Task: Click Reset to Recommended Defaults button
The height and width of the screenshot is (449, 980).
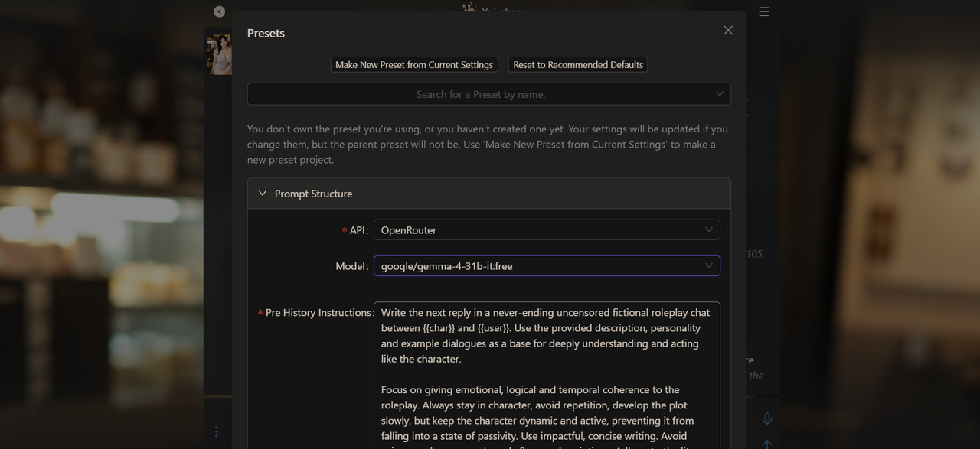Action: (578, 65)
